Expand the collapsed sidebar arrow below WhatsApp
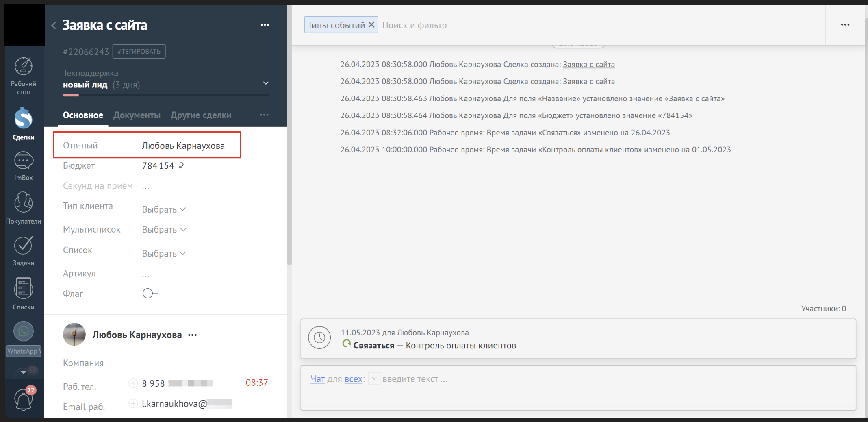The width and height of the screenshot is (868, 422). pos(24,372)
